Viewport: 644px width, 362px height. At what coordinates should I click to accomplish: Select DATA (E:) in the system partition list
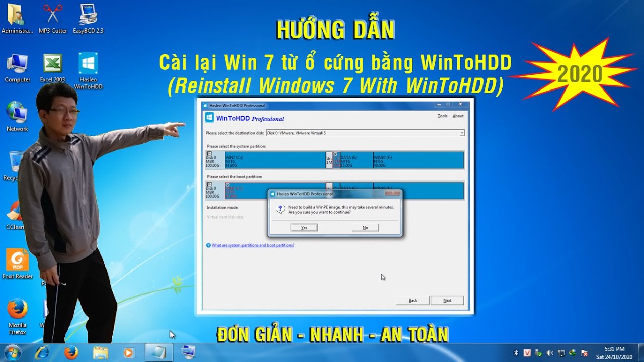(356, 160)
